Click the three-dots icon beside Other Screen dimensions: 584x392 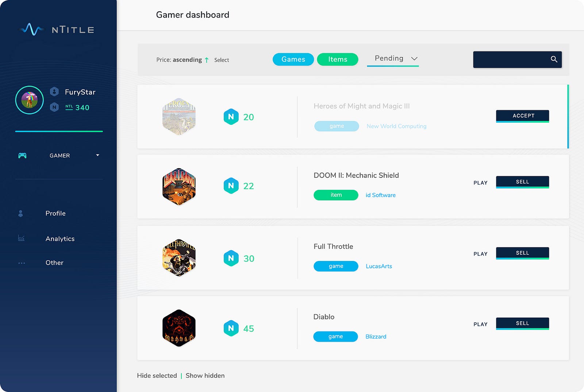(22, 263)
